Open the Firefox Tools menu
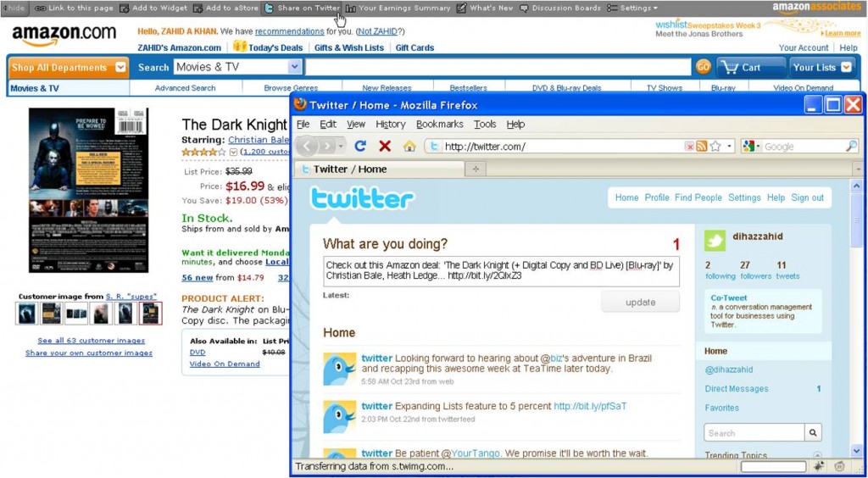Image resolution: width=868 pixels, height=478 pixels. pyautogui.click(x=485, y=125)
